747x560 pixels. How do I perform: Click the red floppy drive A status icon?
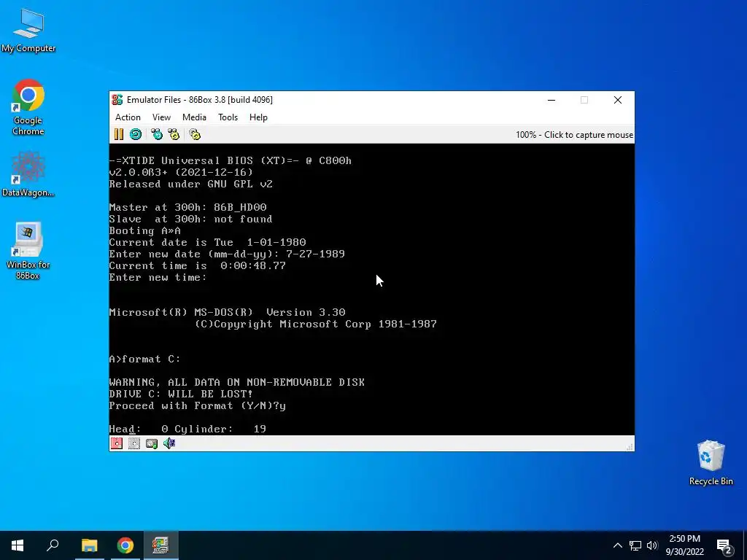pos(117,443)
